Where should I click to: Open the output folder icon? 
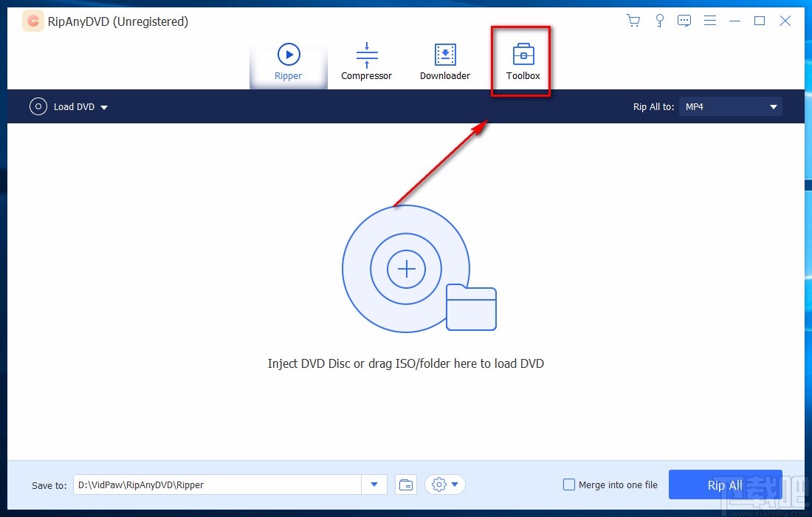407,485
